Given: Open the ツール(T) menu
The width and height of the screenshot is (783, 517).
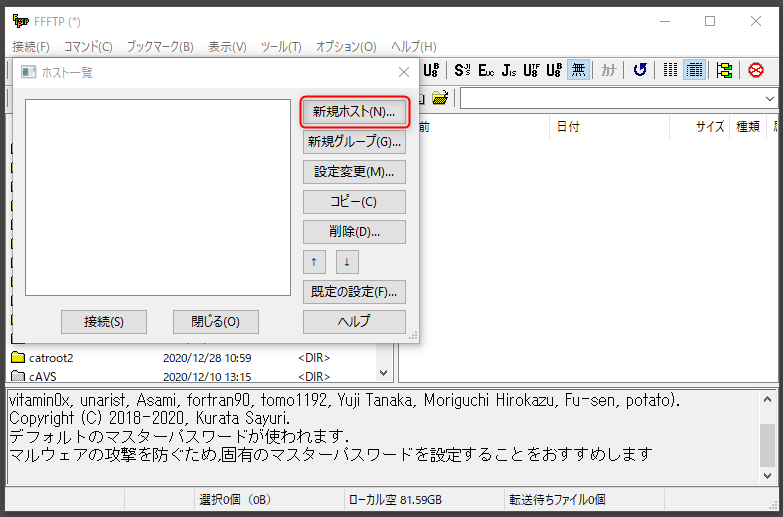Looking at the screenshot, I should 281,47.
